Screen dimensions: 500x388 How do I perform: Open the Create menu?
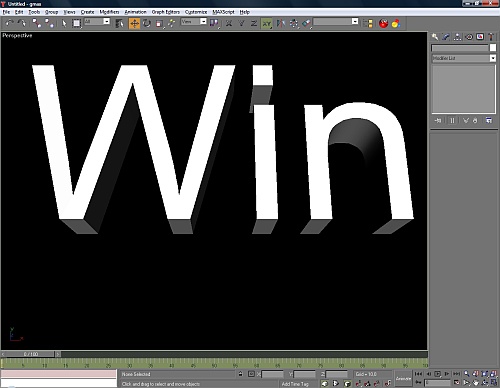tap(87, 12)
